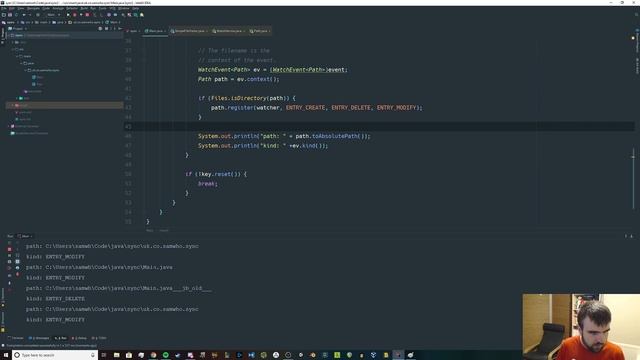Click the red Stop icon in toolbar

tap(87, 15)
